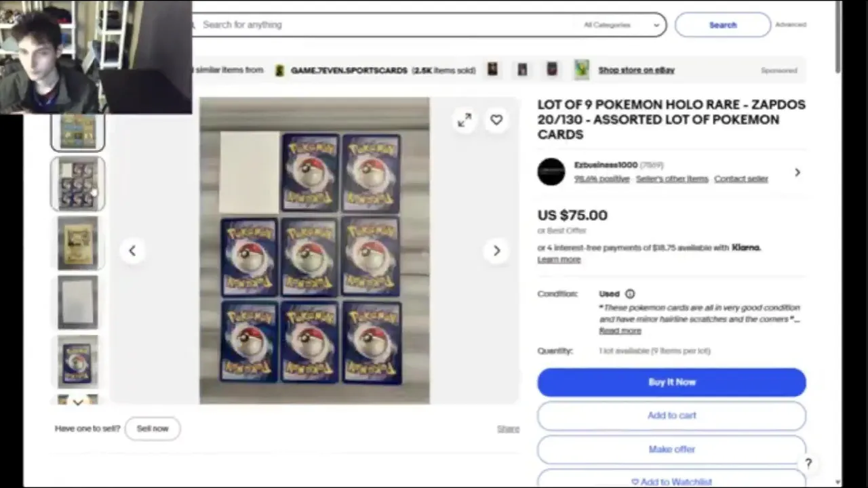
Task: Click the Buy It Now button
Action: click(x=672, y=382)
